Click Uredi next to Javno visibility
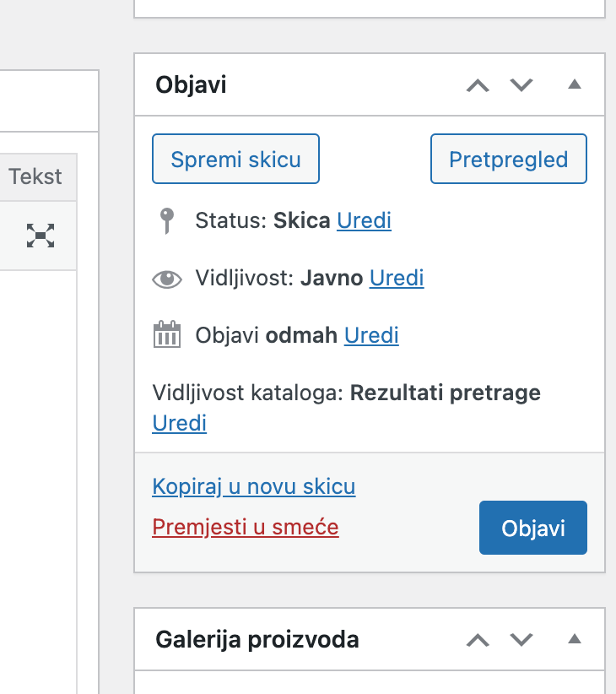616x694 pixels. [x=396, y=278]
